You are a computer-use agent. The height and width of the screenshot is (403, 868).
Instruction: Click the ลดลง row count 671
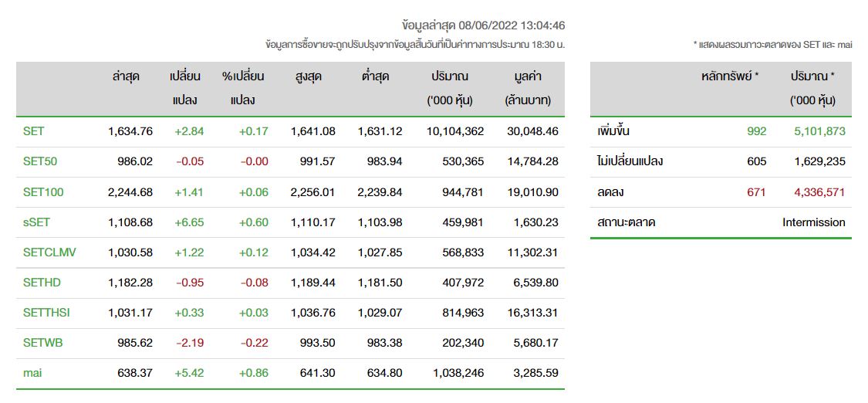click(x=757, y=192)
